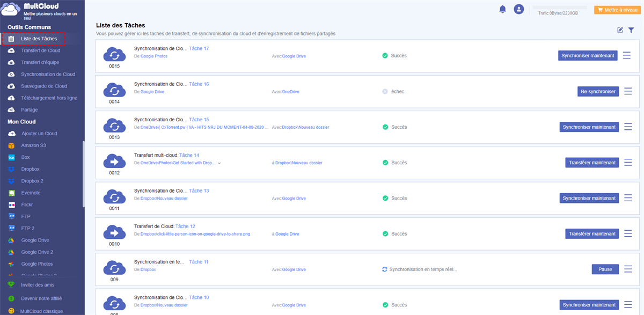644x315 pixels.
Task: Pause the real-time sync Tâche 11
Action: point(605,269)
